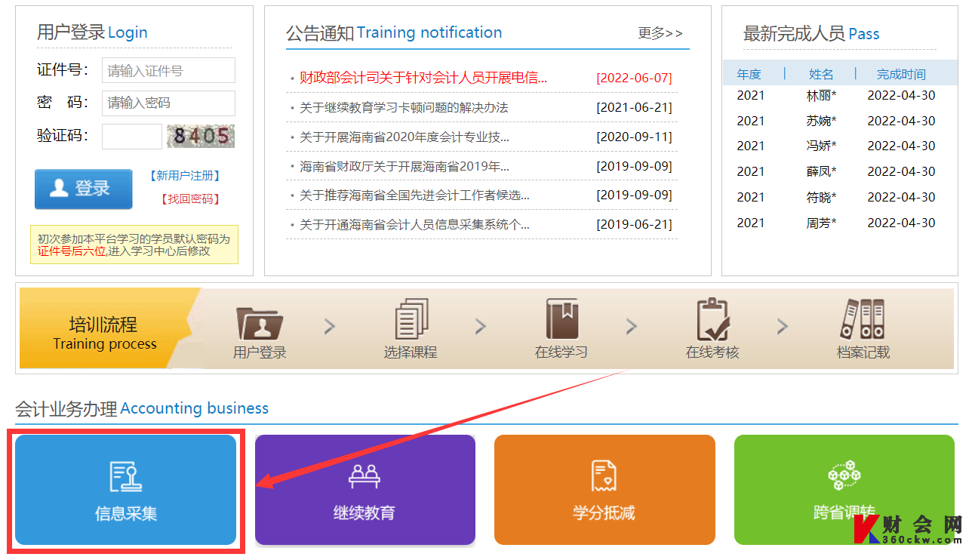Open notice 关于推荐海南省全国先进会计工作者候选...

click(x=414, y=195)
